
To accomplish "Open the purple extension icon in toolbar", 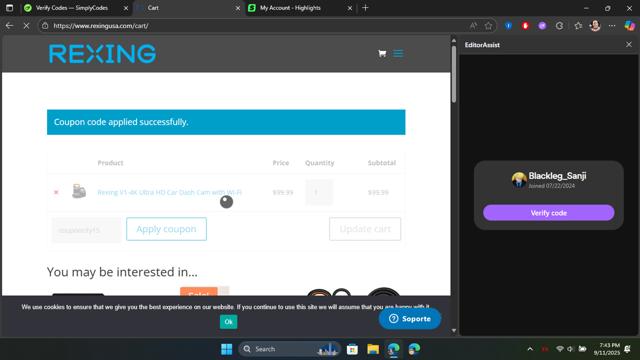I will click(x=542, y=26).
